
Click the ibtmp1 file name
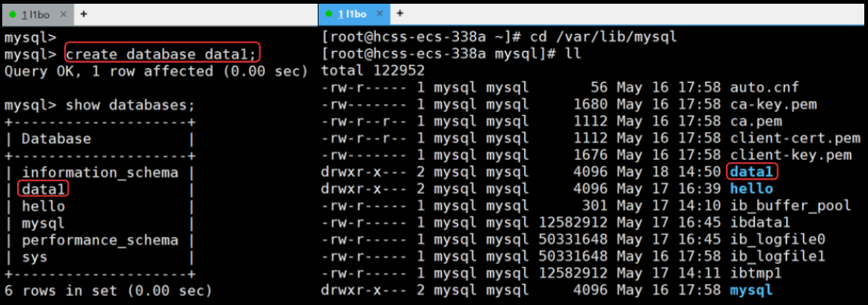(x=756, y=274)
